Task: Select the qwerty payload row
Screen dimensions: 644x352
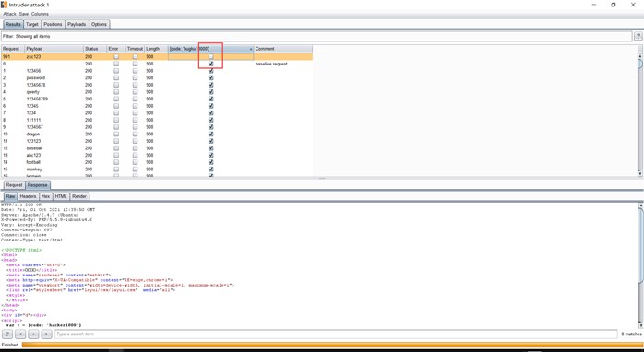Action: click(157, 92)
